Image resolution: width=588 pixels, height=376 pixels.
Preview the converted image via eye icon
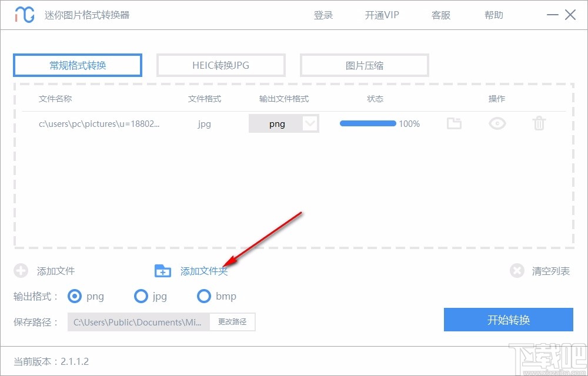[x=497, y=123]
